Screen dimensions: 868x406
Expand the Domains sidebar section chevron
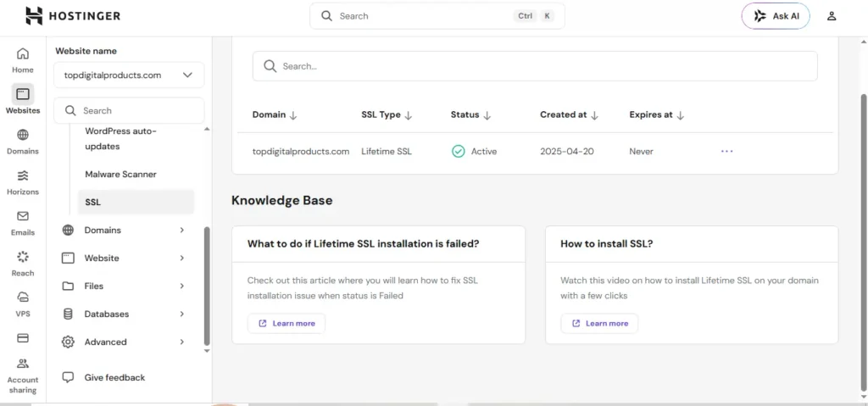[182, 230]
